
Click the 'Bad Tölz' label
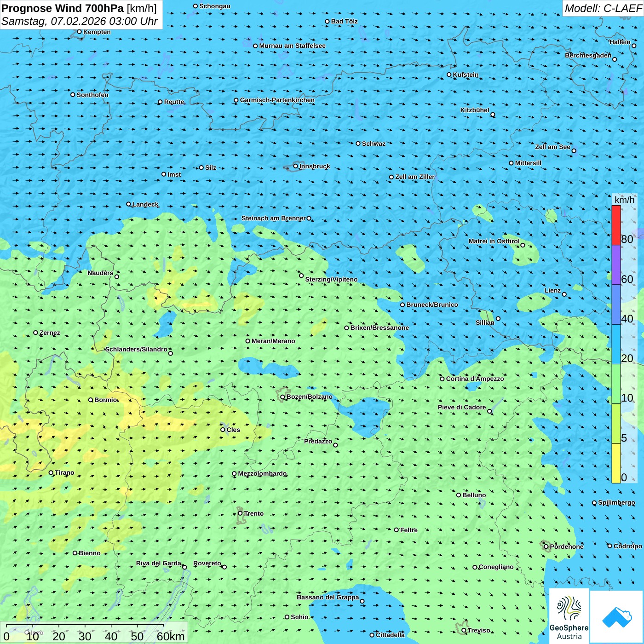click(x=345, y=21)
